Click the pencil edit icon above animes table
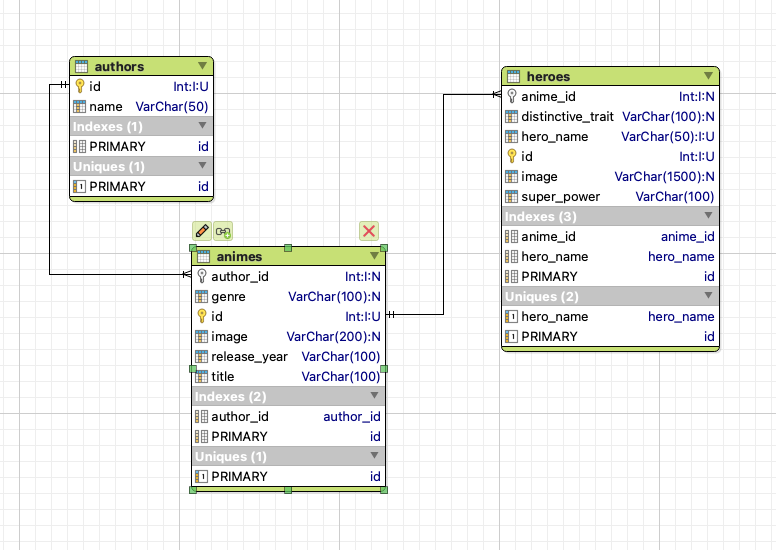 pyautogui.click(x=202, y=231)
